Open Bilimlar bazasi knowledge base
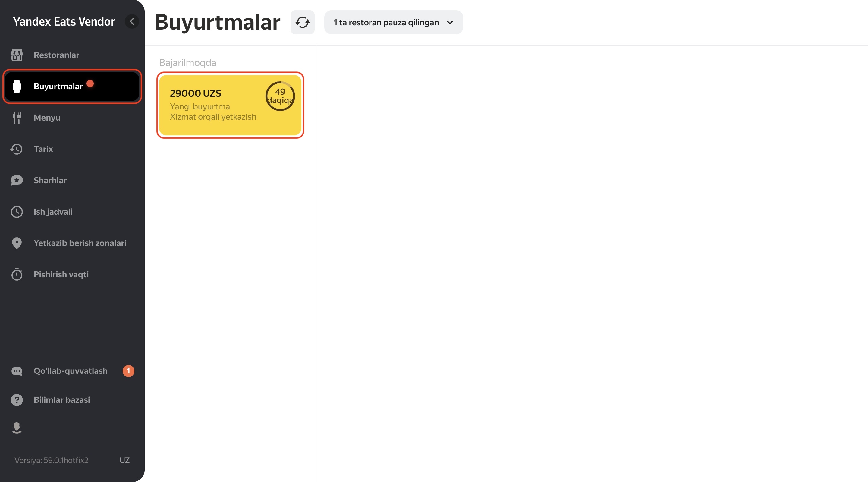The image size is (868, 482). pyautogui.click(x=72, y=400)
